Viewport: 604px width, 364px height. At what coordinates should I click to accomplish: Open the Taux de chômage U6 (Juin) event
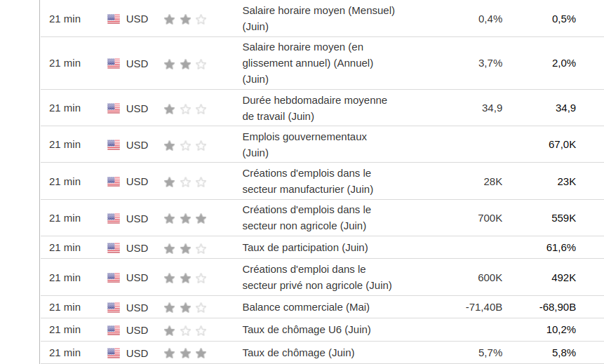tap(306, 330)
